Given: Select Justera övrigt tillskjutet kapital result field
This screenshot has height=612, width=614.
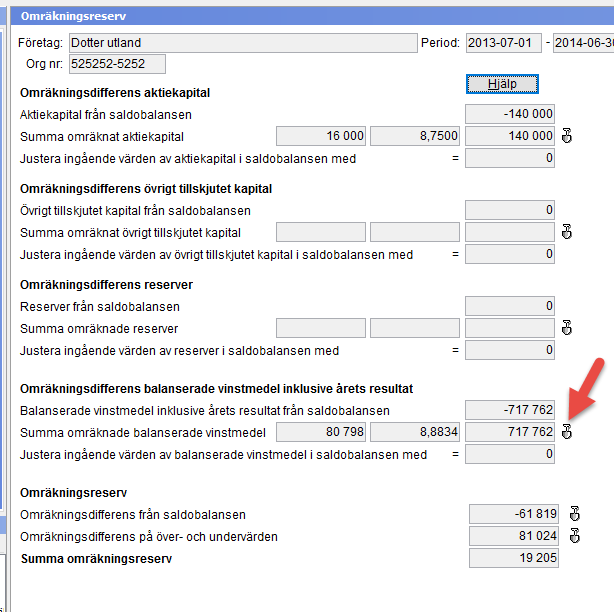Looking at the screenshot, I should pyautogui.click(x=510, y=254).
